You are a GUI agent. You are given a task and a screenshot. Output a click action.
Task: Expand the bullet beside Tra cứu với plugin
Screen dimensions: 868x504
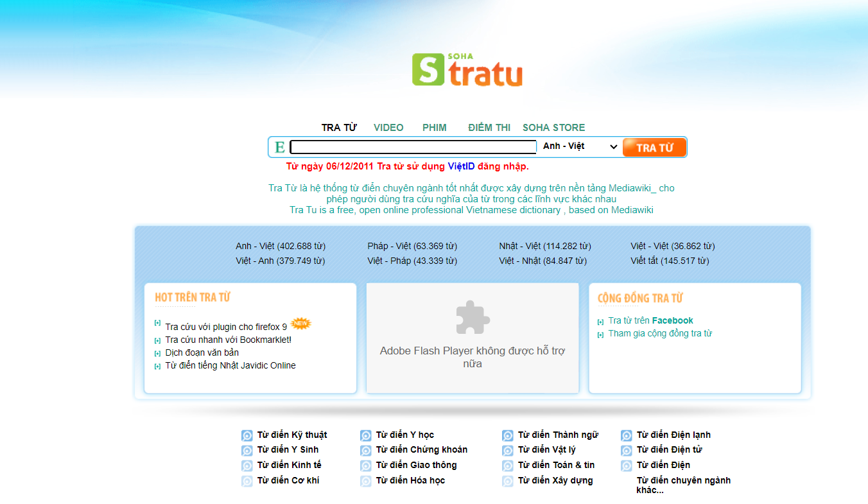click(x=158, y=323)
